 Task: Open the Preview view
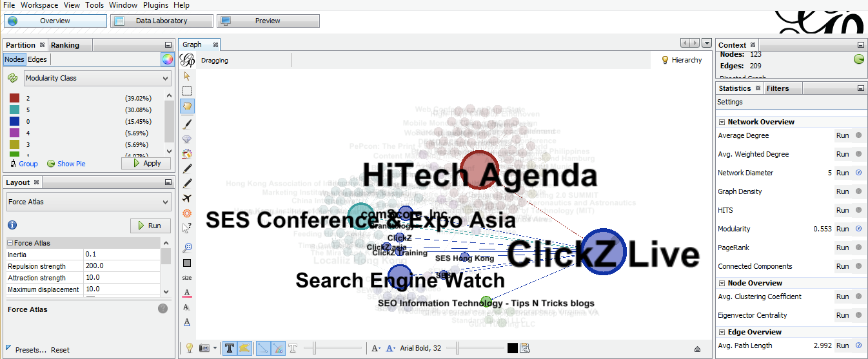pyautogui.click(x=268, y=21)
